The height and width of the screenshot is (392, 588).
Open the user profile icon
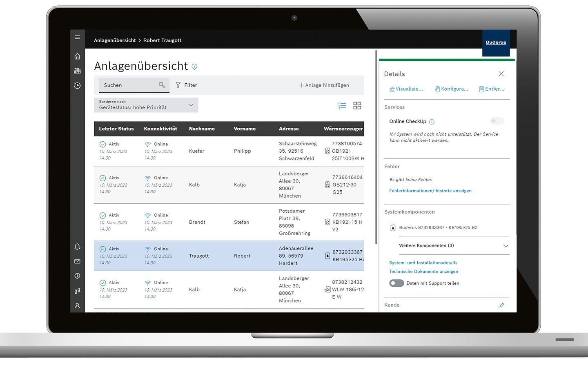point(77,305)
